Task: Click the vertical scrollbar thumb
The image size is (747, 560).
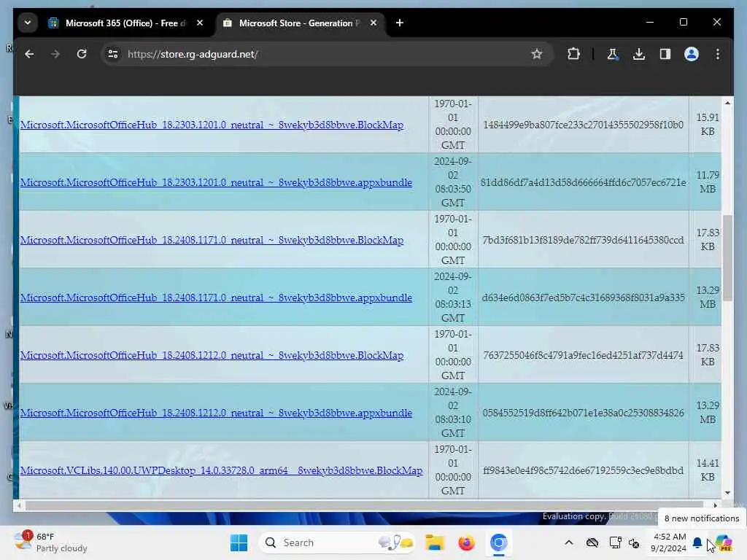Action: [x=727, y=257]
